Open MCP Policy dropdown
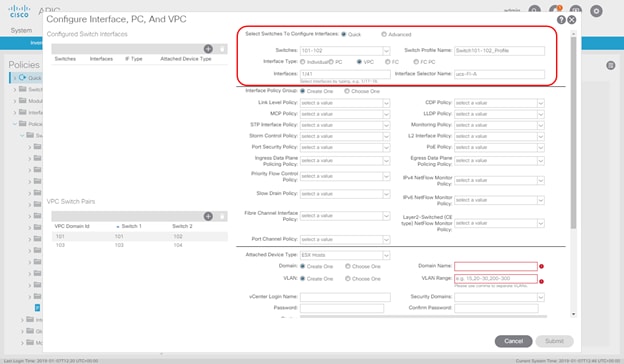The image size is (624, 364). [386, 114]
